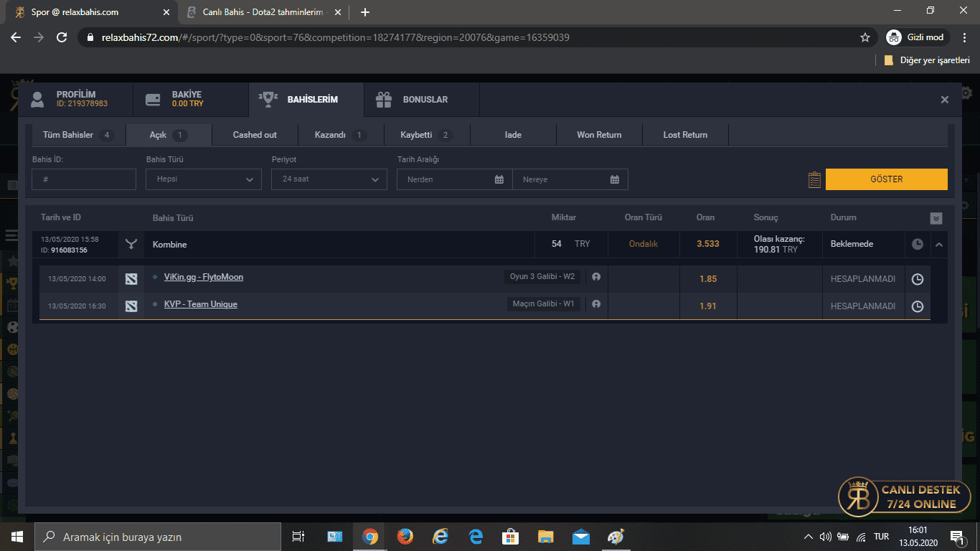Click the address bar URL
This screenshot has width=980, height=551.
[x=335, y=37]
